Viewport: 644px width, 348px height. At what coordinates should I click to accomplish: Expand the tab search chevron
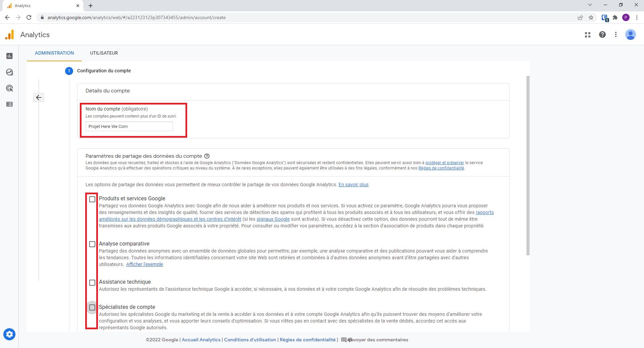tap(590, 5)
